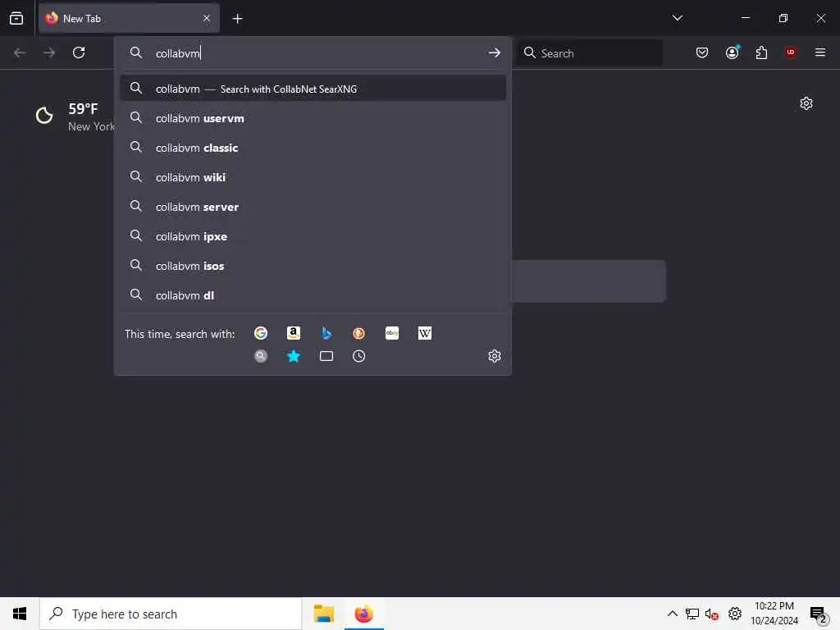Select the New Tab tab
Viewport: 840px width, 630px height.
click(129, 18)
